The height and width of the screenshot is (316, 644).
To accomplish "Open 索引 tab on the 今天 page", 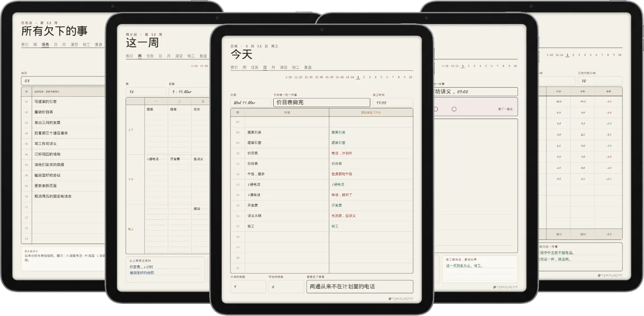I will [234, 68].
